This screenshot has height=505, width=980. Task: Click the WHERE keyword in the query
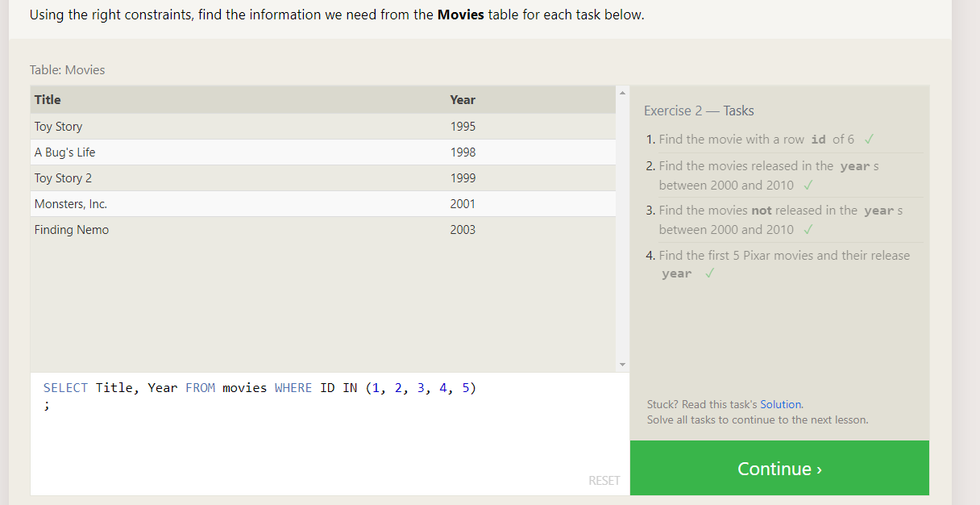coord(293,388)
